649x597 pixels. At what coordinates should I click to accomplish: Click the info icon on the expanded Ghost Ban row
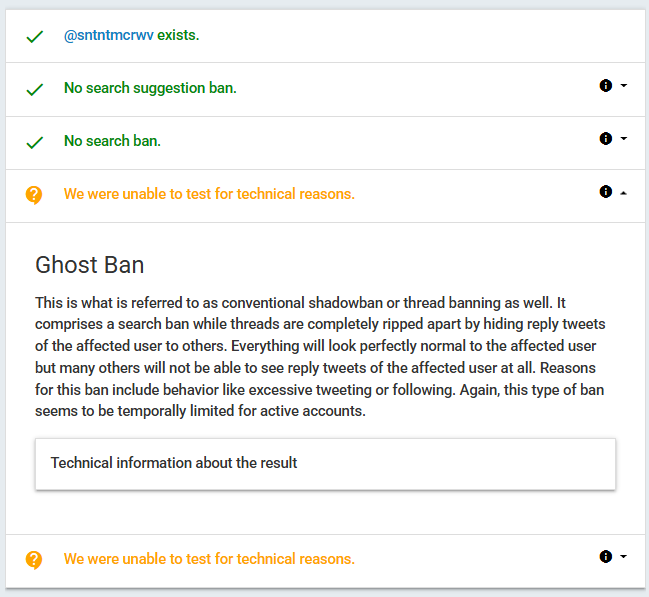pos(606,192)
